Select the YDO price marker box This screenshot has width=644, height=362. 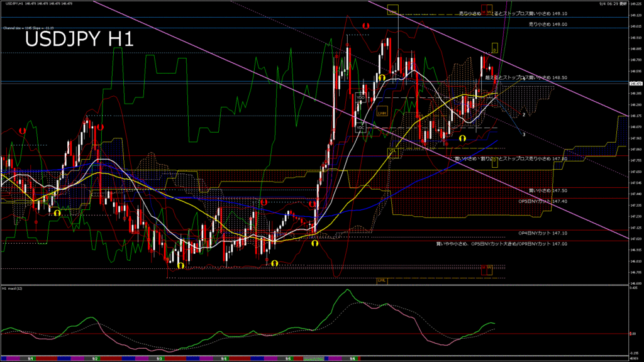point(360,98)
